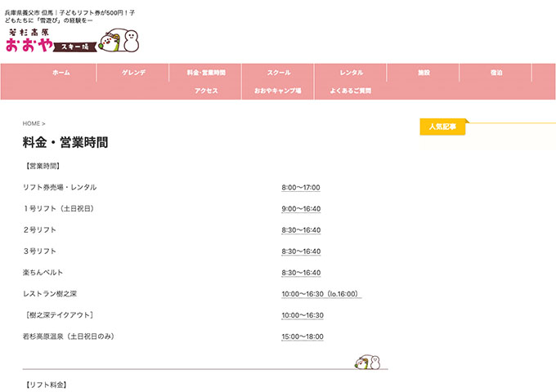Click the 8:00〜17:00 time value

(x=301, y=188)
